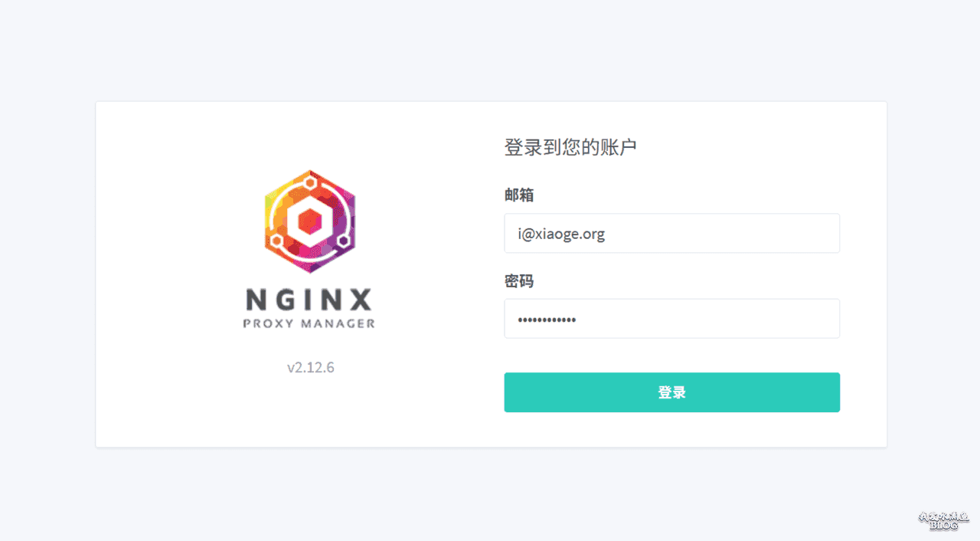Click the 密码 field label

519,281
